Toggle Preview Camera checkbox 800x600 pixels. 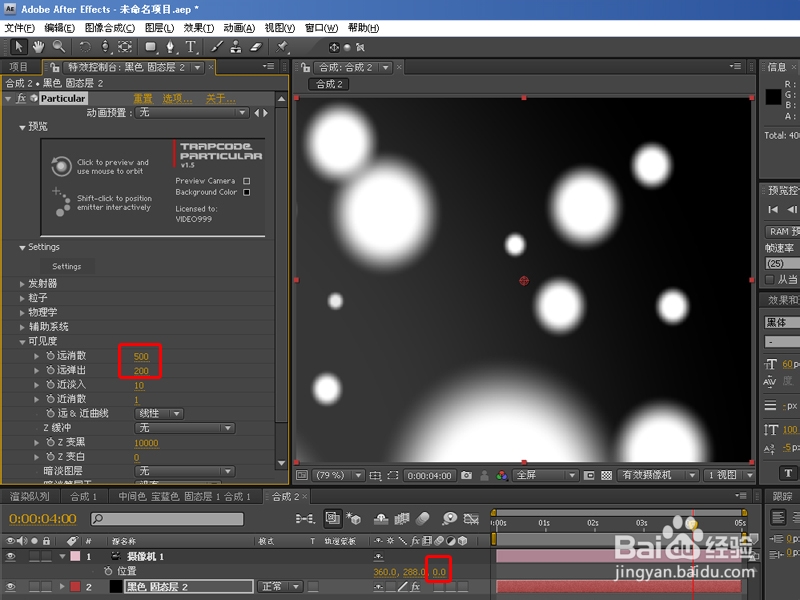pyautogui.click(x=246, y=181)
